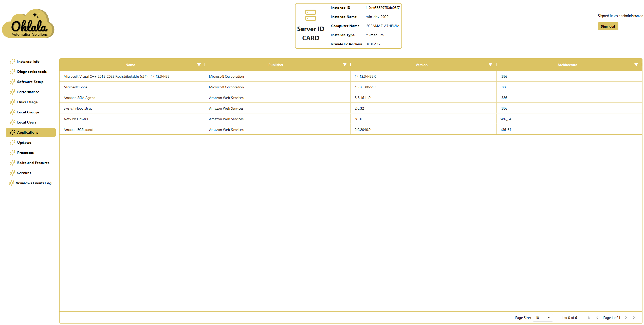Screen dimensions: 644x325
Task: Click the Server ID Card server icon
Action: click(310, 15)
